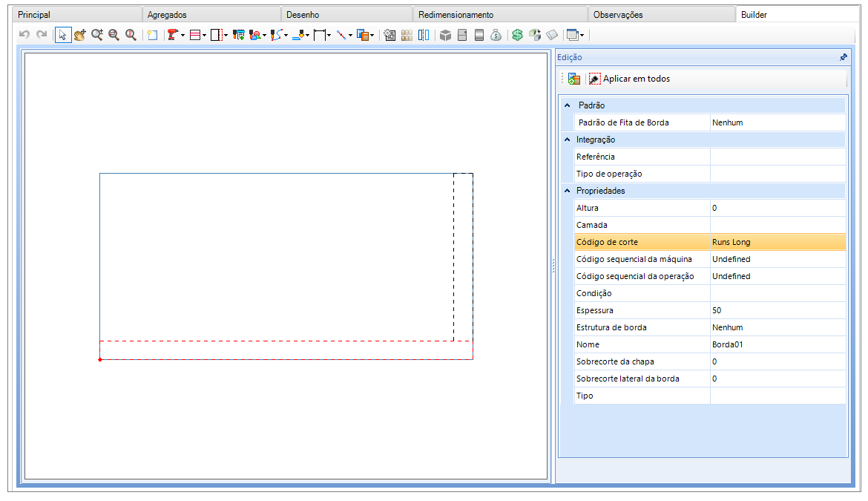Click the dimension measurement tool icon
Viewport: 868px width, 501px height.
320,35
